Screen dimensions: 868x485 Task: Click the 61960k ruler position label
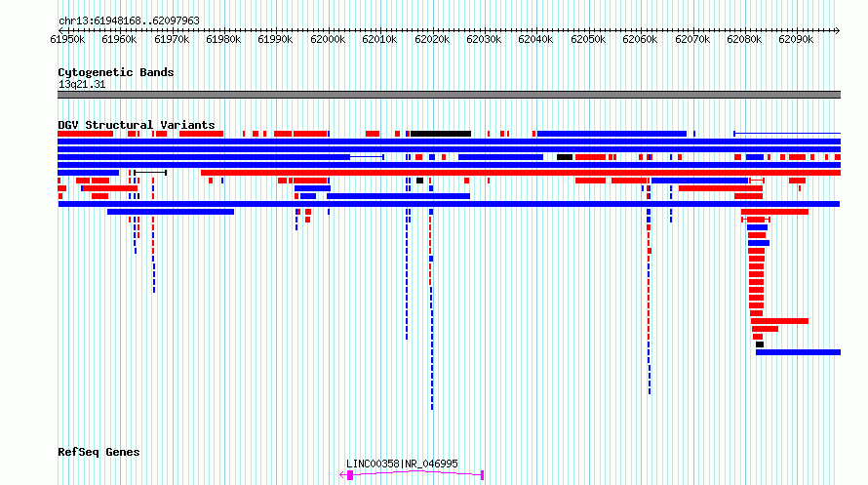[119, 40]
